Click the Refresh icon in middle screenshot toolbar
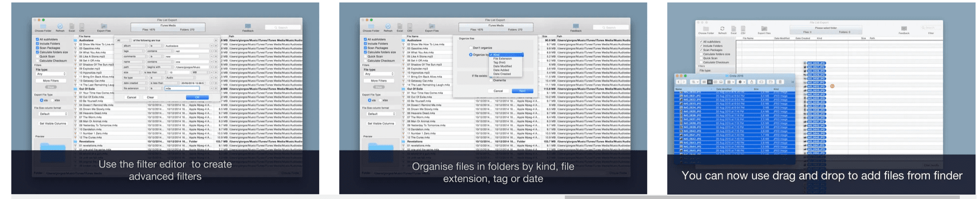Screen dimensions: 980x199 [388, 26]
